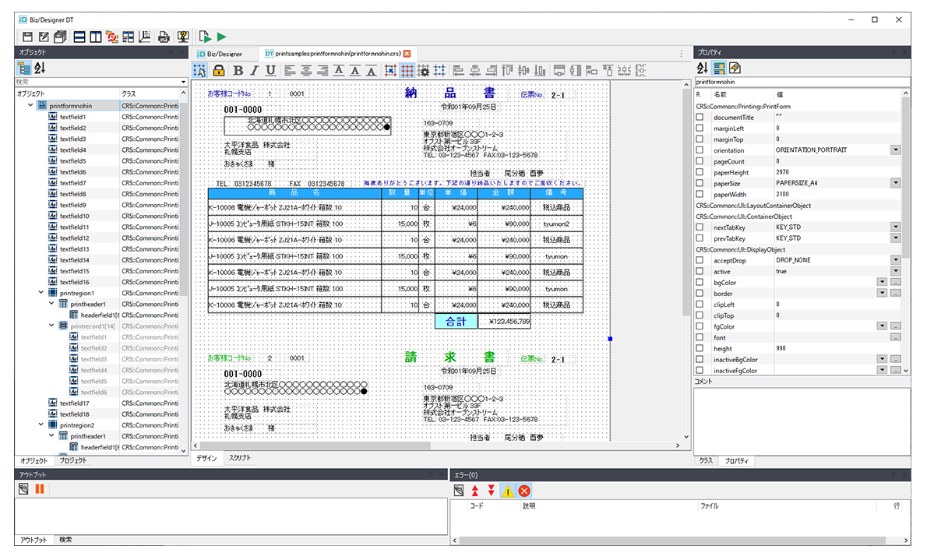This screenshot has height=560, width=927.
Task: Click the Save All stacked disks icon
Action: pos(60,37)
